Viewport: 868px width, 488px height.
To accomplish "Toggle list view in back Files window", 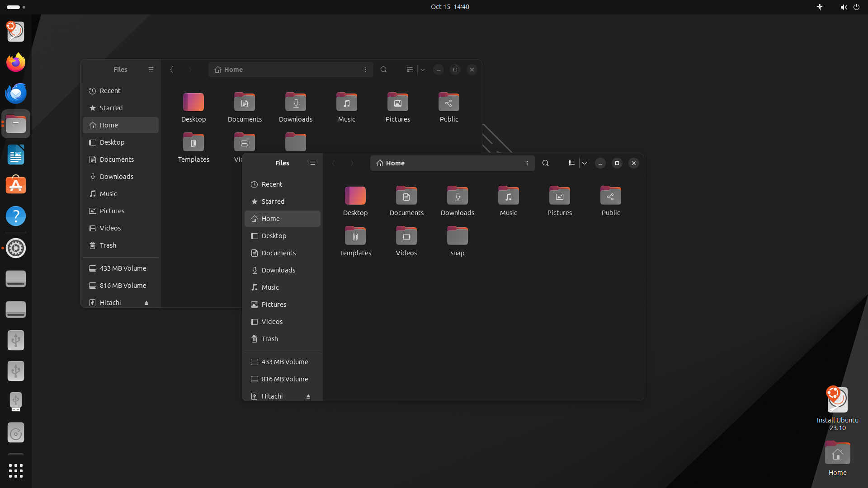I will (x=410, y=70).
